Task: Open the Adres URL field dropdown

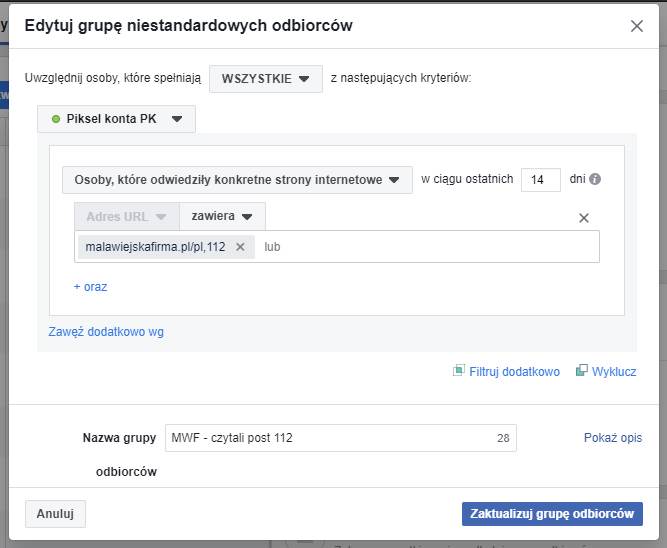Action: pos(126,216)
